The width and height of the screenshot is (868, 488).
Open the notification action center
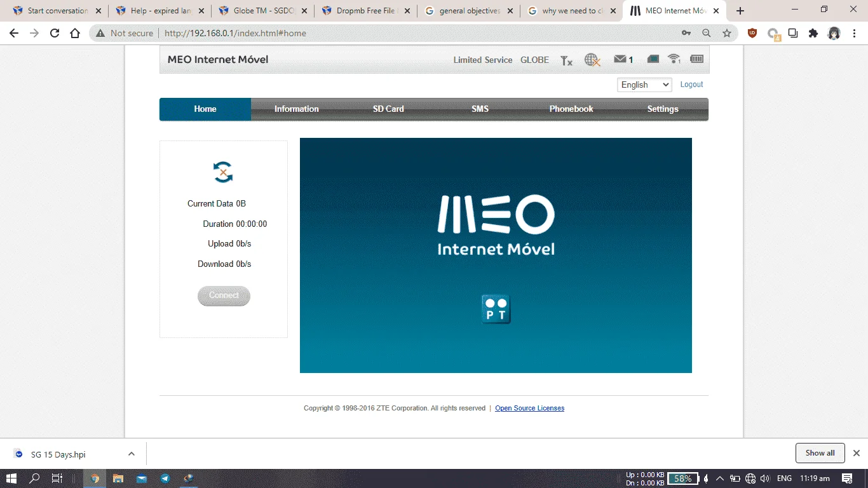click(847, 478)
